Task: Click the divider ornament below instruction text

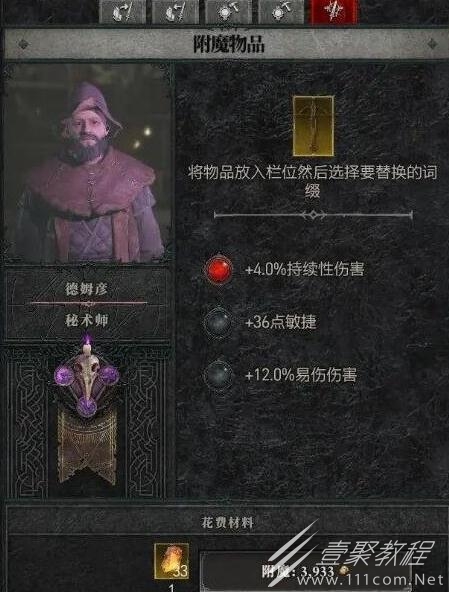Action: pyautogui.click(x=313, y=215)
